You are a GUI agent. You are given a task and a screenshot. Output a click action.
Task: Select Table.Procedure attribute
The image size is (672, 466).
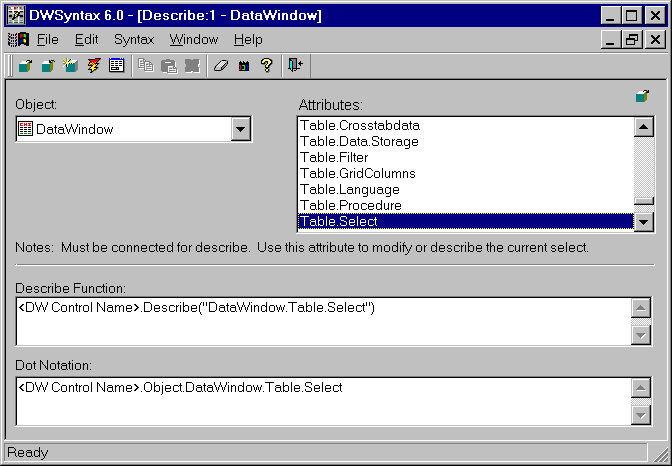click(x=465, y=205)
